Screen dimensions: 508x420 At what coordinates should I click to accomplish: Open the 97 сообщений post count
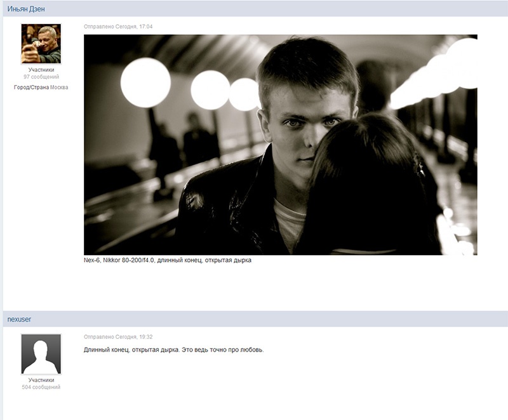coord(41,77)
